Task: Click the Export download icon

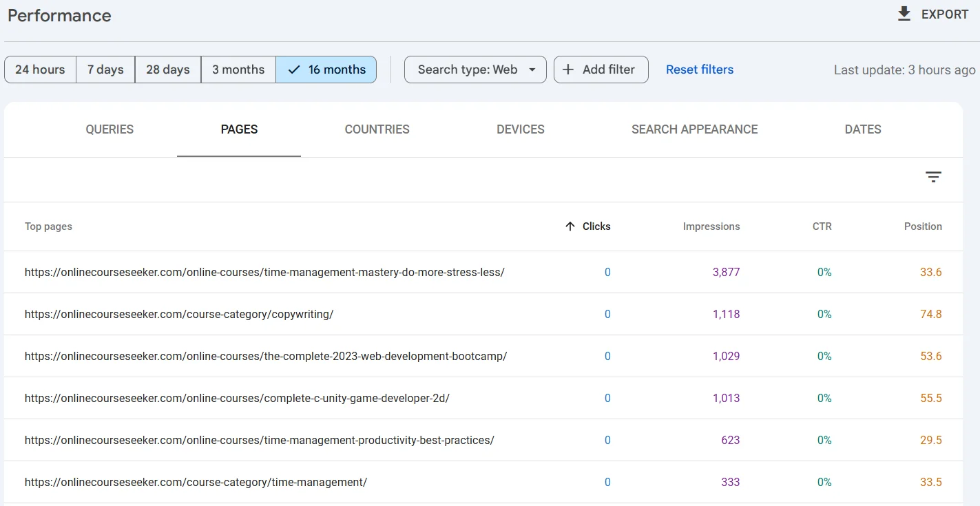Action: point(904,14)
